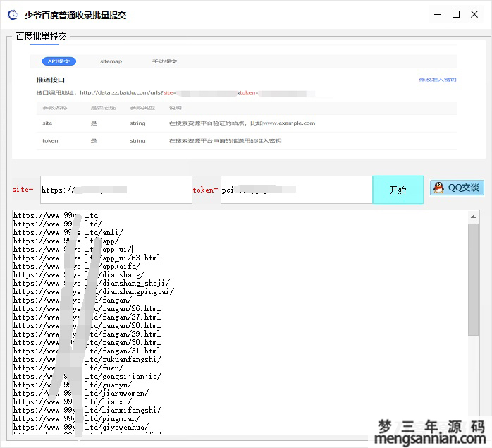Viewport: 492px width, 448px height.
Task: Click the site row in parameter table
Action: tap(246, 123)
